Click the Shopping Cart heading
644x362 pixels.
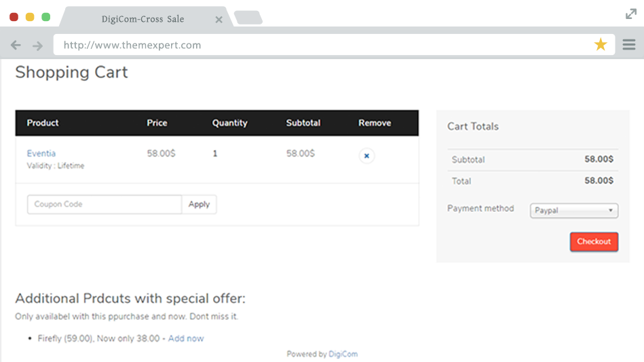pyautogui.click(x=71, y=72)
